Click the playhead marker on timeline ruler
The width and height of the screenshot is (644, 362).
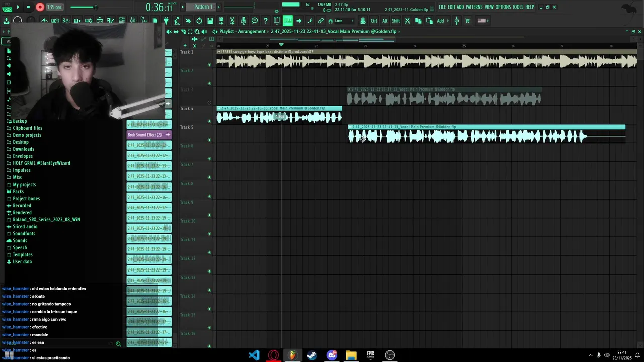pos(281,45)
